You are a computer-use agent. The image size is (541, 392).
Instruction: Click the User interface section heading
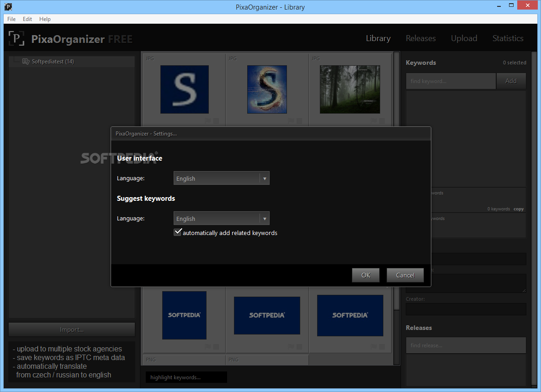tap(139, 158)
